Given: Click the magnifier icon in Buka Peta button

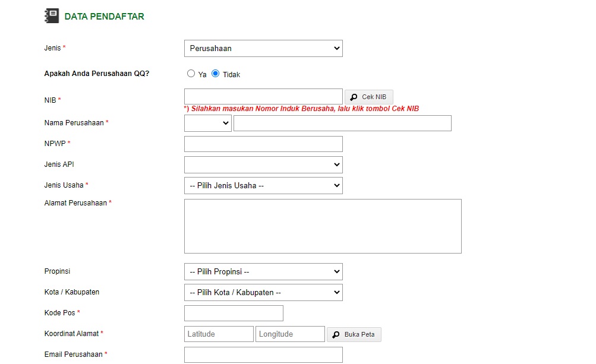Looking at the screenshot, I should [x=336, y=335].
